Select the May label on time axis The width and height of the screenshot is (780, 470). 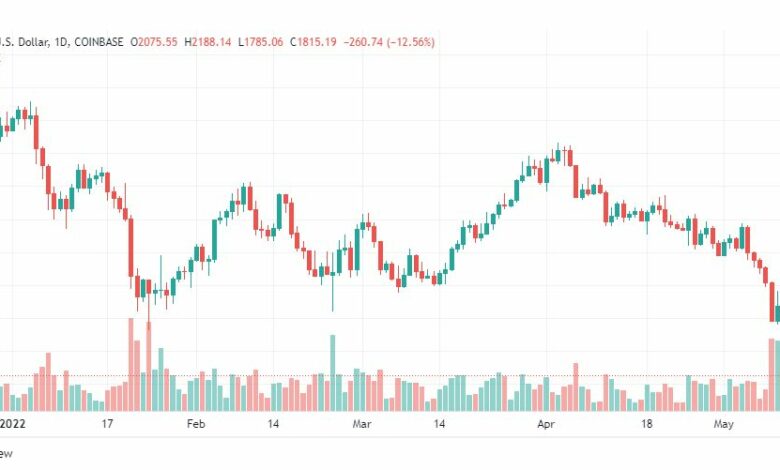(x=723, y=424)
